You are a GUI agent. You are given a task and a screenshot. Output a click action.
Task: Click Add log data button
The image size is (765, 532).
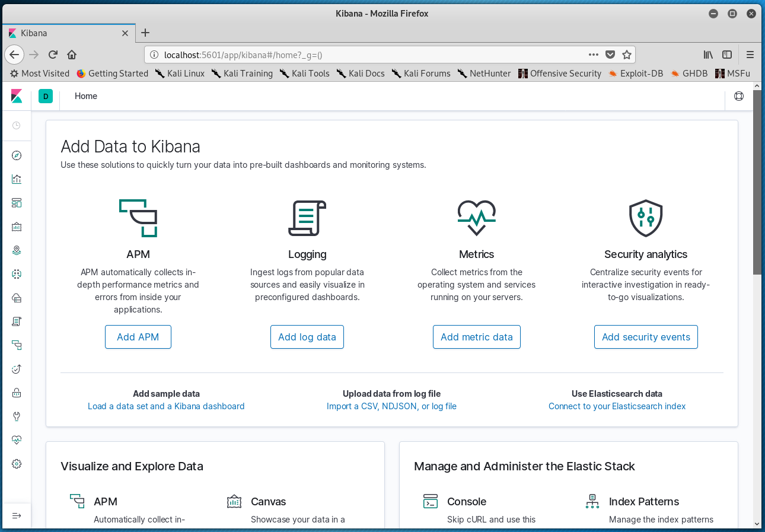[x=307, y=337]
